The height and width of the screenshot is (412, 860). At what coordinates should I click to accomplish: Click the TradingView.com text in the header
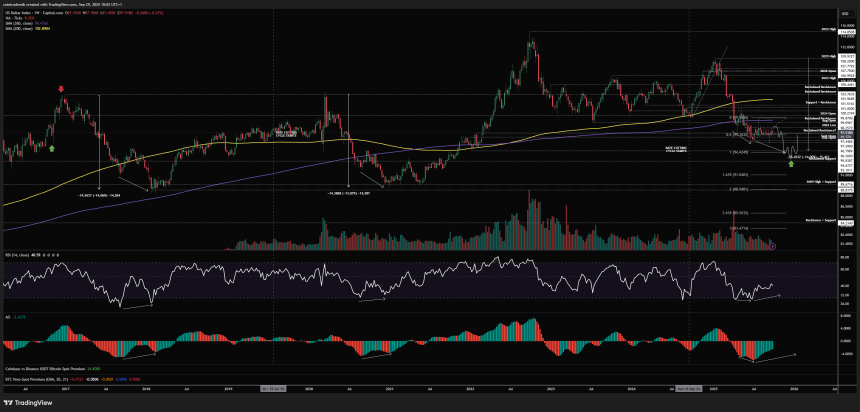tap(58, 4)
